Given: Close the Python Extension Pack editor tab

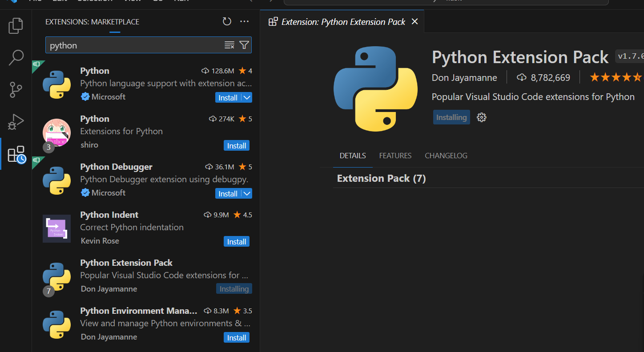Looking at the screenshot, I should [415, 22].
